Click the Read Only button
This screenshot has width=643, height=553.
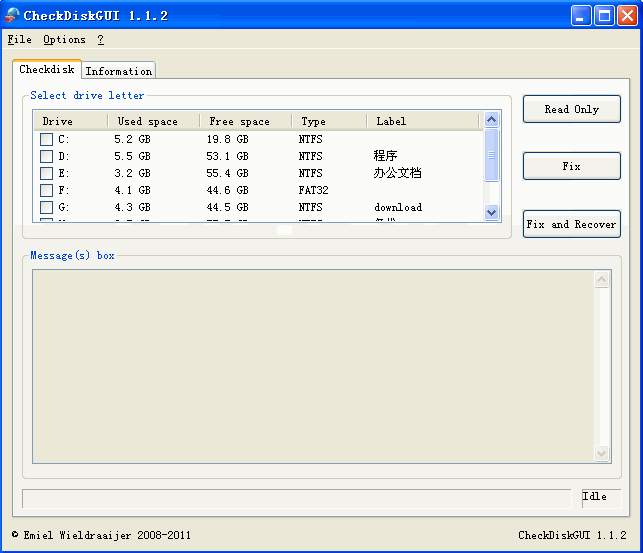click(572, 109)
